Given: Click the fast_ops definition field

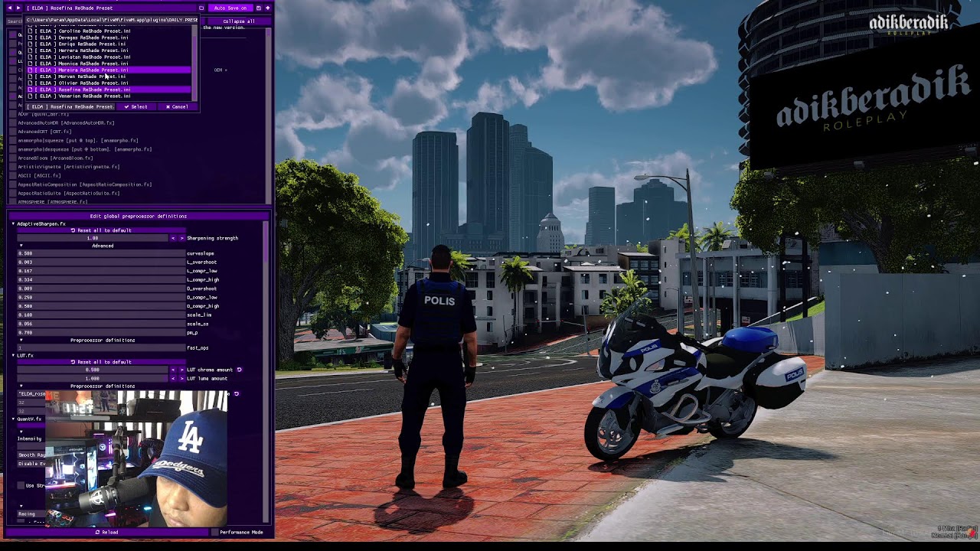Looking at the screenshot, I should click(101, 347).
